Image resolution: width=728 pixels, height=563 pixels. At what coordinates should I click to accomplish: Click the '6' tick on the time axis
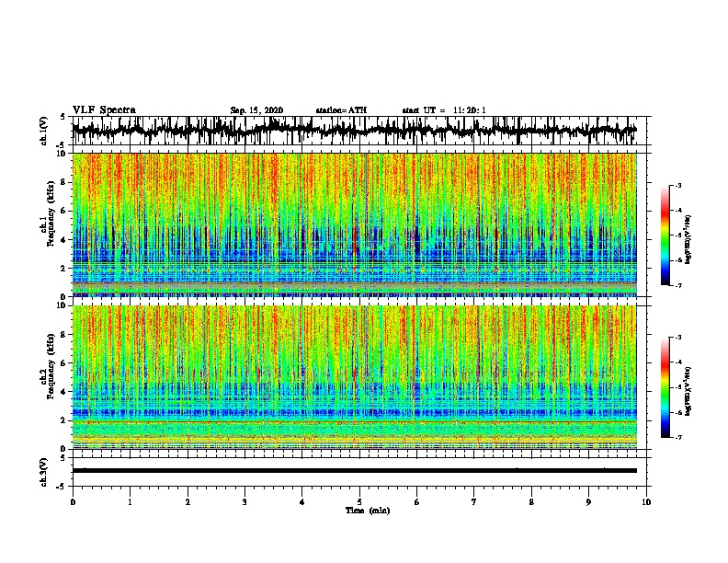tap(417, 502)
